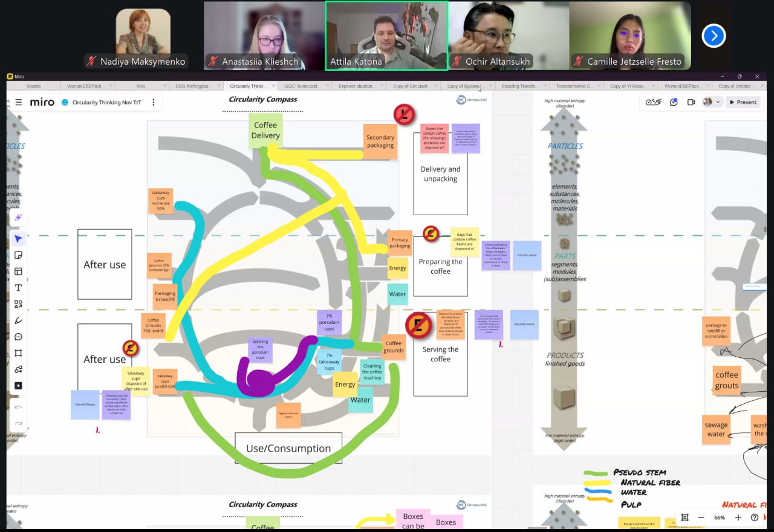Open the Shapes and lines tool
Screen dimensions: 774x532
coord(18,304)
